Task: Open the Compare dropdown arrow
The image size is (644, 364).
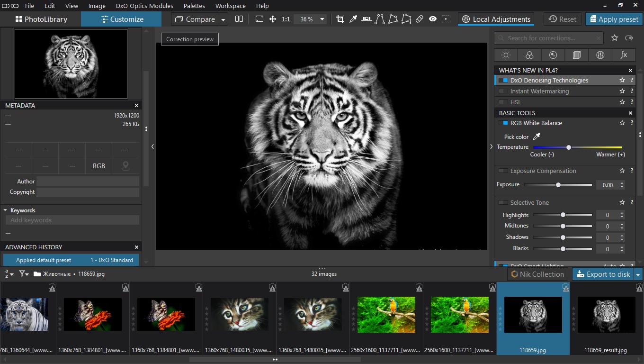Action: coord(224,19)
